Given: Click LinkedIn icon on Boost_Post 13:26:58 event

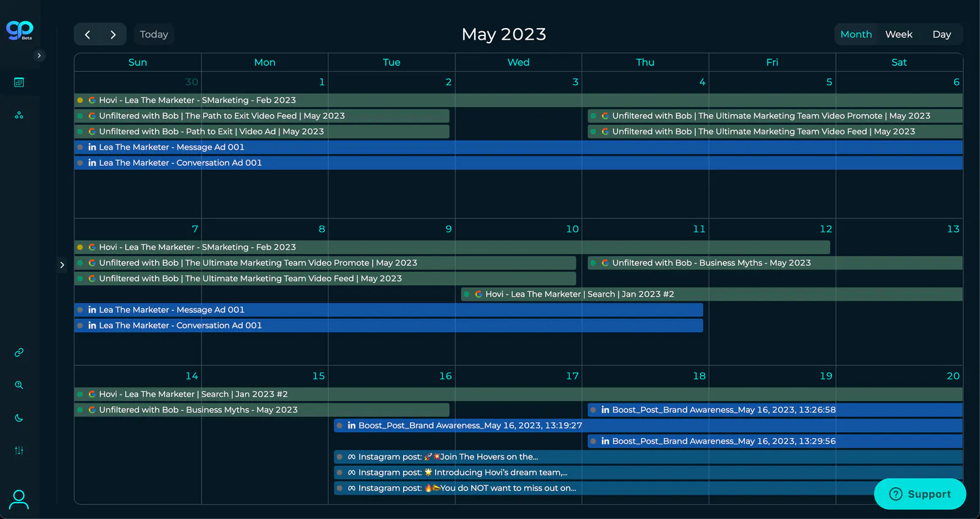Looking at the screenshot, I should click(x=605, y=410).
